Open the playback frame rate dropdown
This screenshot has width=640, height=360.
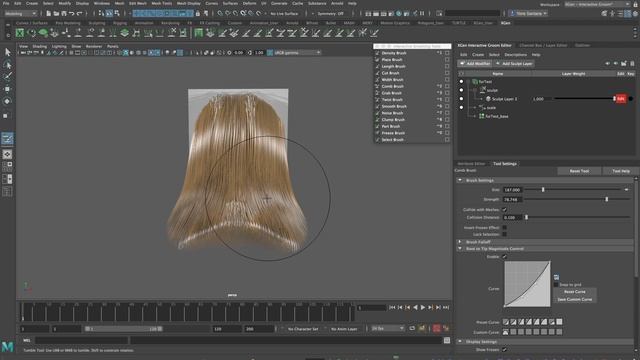[x=387, y=328]
